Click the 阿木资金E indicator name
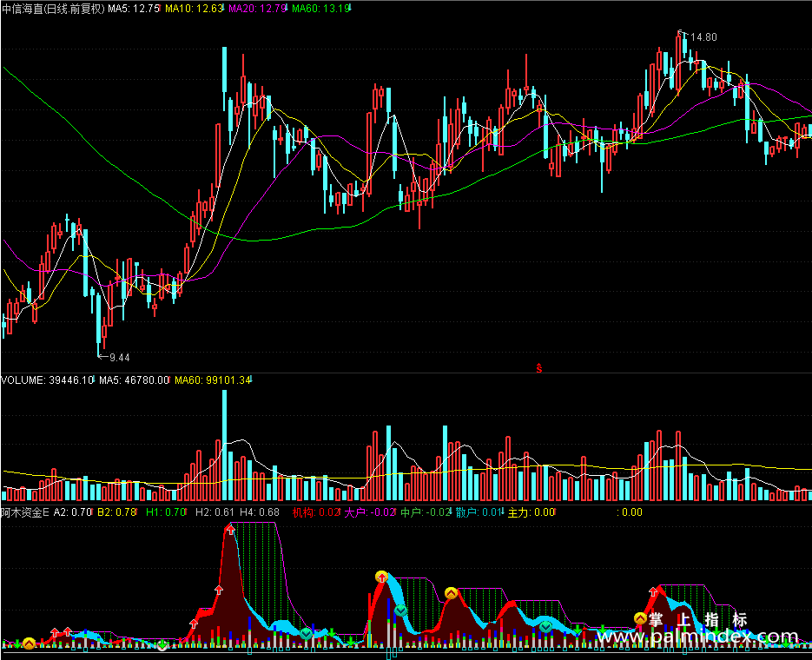 coord(25,512)
